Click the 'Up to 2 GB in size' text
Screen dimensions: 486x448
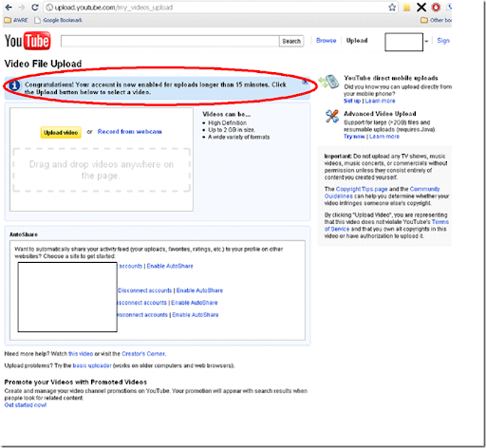point(232,130)
